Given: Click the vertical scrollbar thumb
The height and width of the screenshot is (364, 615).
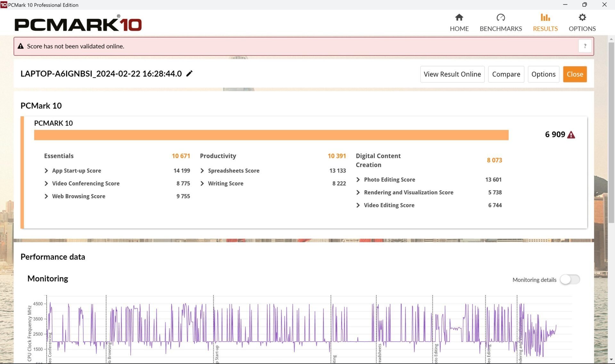Looking at the screenshot, I should 611,133.
